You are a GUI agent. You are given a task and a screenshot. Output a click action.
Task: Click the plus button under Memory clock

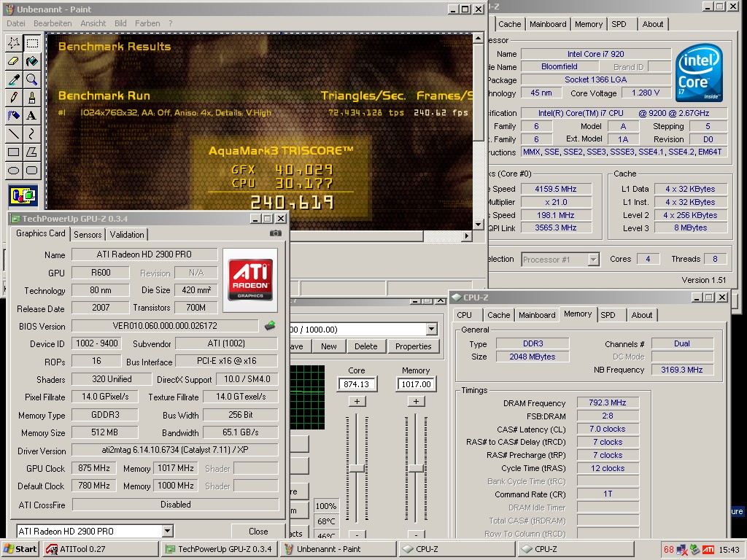click(416, 402)
